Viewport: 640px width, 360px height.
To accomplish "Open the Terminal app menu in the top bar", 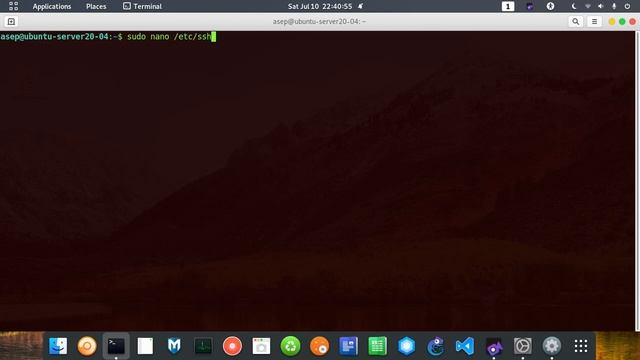I will 142,6.
